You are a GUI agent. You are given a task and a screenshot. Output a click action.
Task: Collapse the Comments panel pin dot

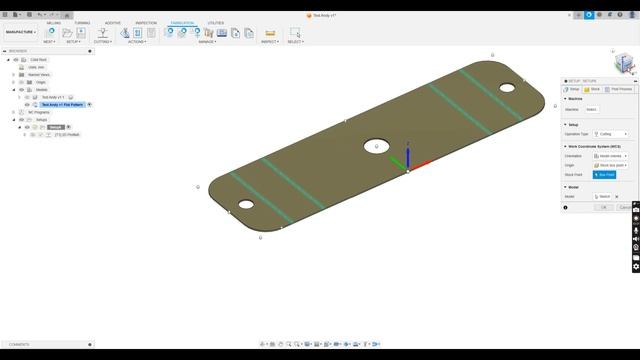90,344
